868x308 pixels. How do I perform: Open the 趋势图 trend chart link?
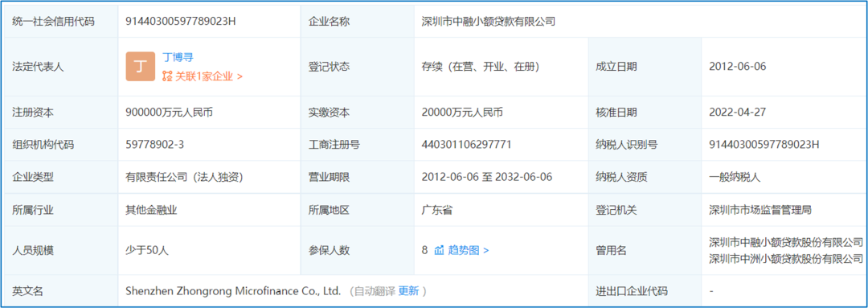coord(469,250)
